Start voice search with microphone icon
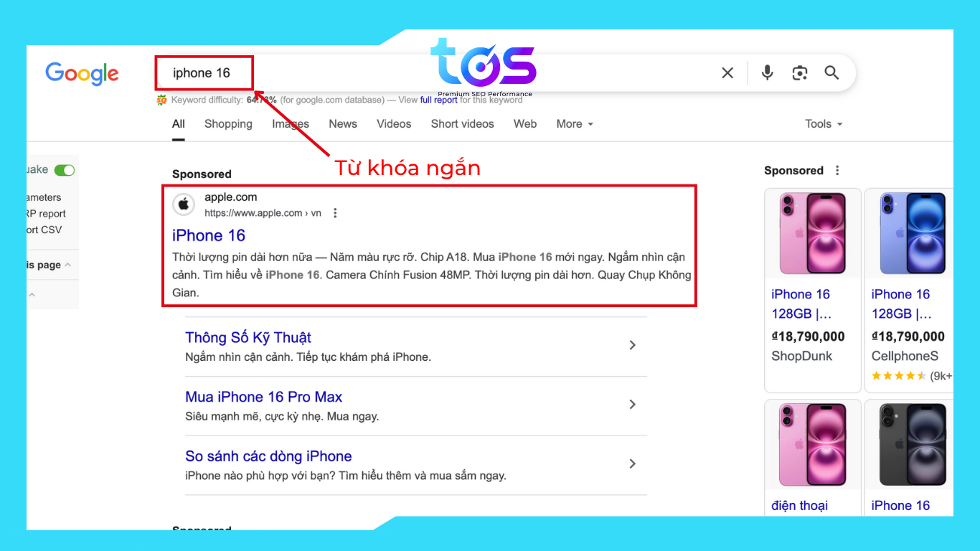The height and width of the screenshot is (551, 980). 768,72
